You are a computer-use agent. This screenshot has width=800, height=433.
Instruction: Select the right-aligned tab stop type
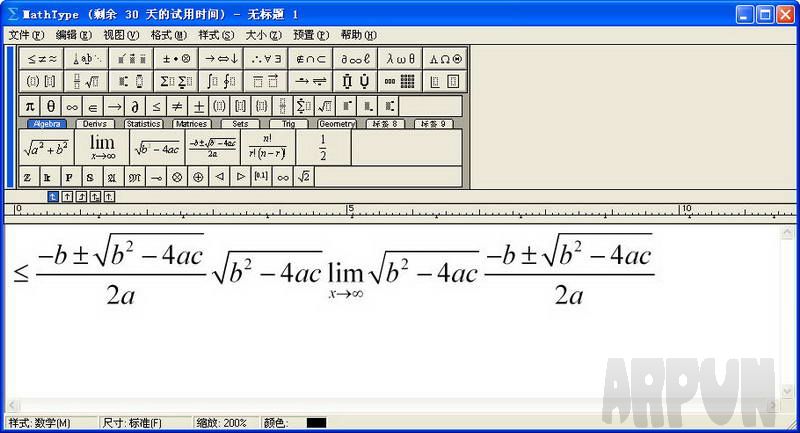point(81,196)
